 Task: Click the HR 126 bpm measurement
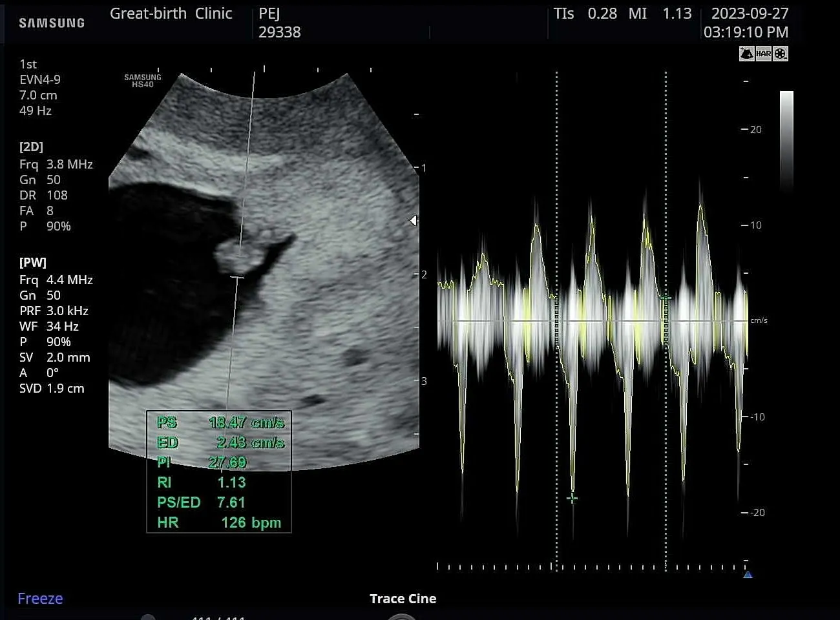(x=219, y=522)
